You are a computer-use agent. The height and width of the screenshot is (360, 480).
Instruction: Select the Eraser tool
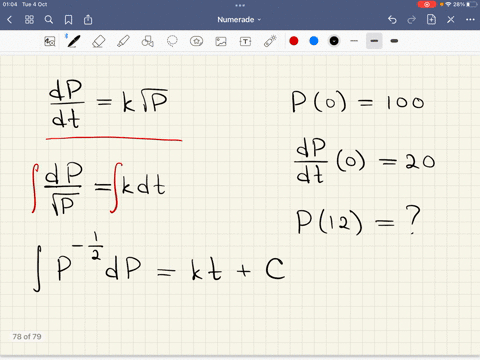click(x=98, y=42)
